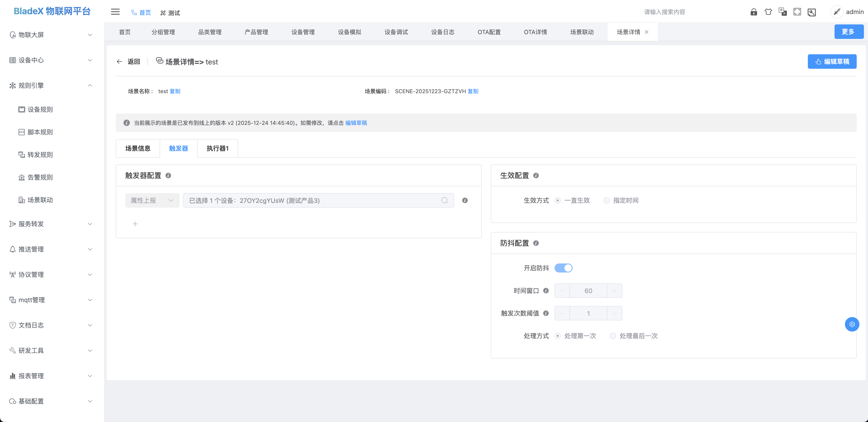This screenshot has width=868, height=422.
Task: Click the lock screen icon in the header
Action: tap(754, 12)
